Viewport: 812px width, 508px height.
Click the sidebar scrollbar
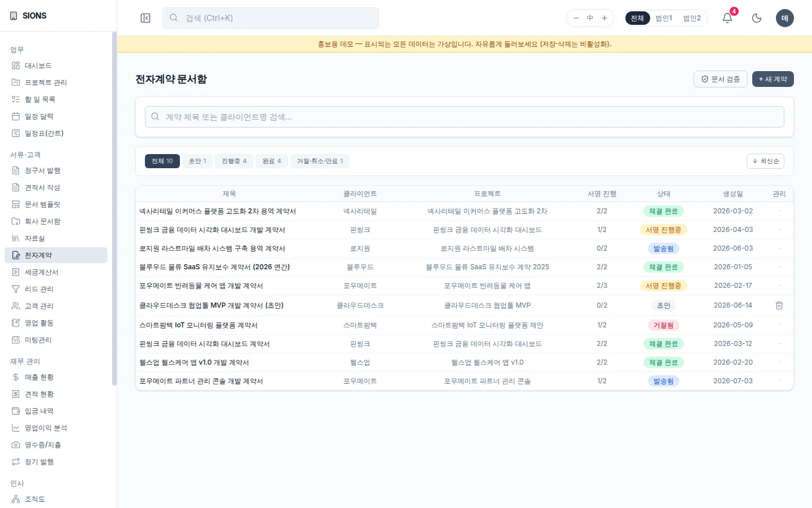pyautogui.click(x=114, y=209)
